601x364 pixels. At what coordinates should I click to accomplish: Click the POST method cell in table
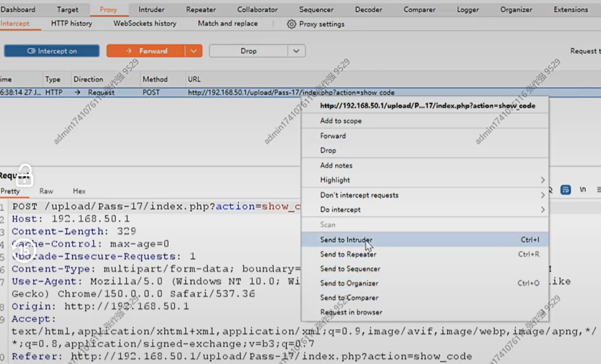(151, 92)
